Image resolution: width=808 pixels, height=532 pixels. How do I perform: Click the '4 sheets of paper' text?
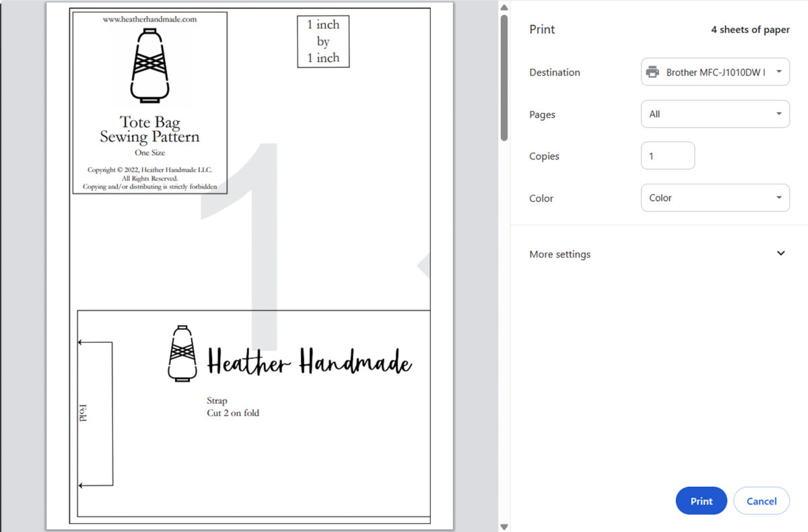(x=750, y=30)
